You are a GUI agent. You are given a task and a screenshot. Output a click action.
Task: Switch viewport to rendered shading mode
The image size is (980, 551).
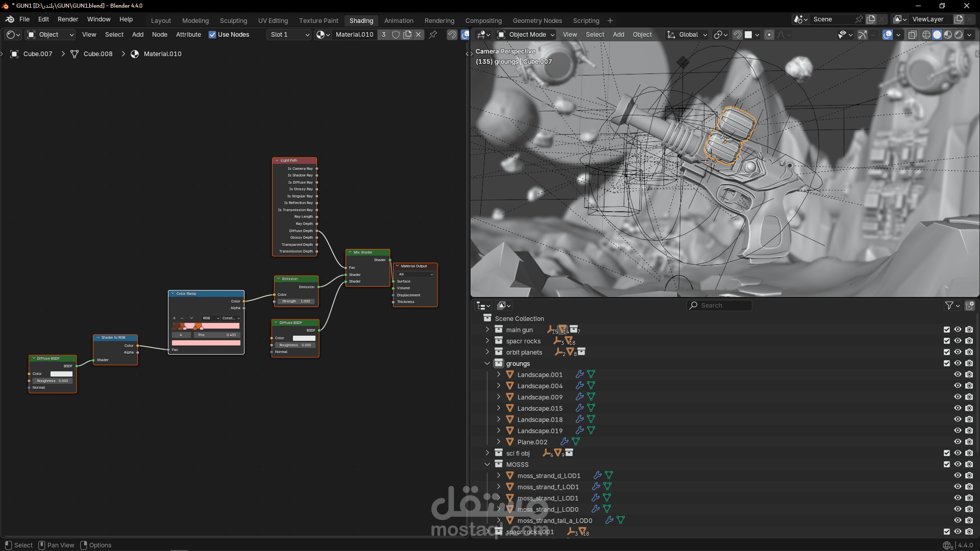pos(959,35)
